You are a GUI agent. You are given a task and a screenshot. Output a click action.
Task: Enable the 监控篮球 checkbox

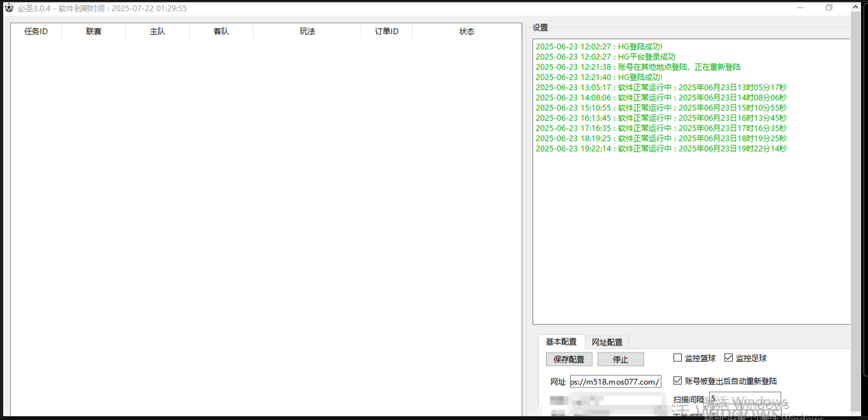(x=678, y=358)
